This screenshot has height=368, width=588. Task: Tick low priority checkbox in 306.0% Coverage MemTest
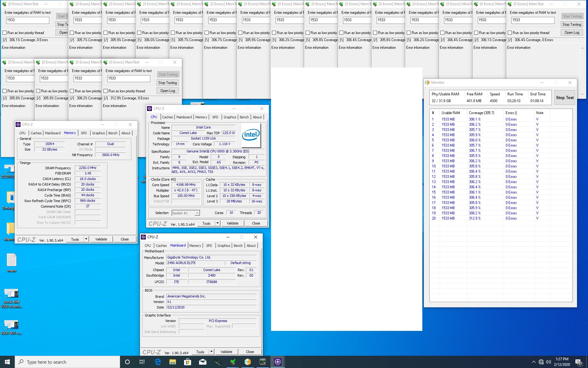click(x=139, y=33)
